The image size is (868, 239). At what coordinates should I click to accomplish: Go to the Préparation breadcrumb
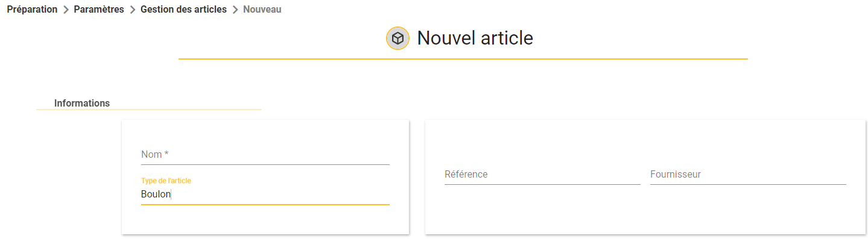pyautogui.click(x=32, y=10)
